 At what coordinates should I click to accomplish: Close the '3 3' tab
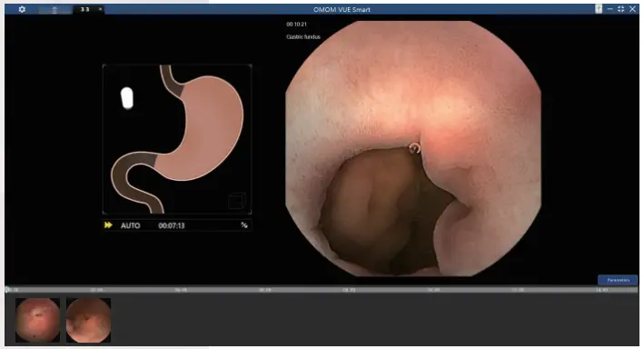(100, 9)
